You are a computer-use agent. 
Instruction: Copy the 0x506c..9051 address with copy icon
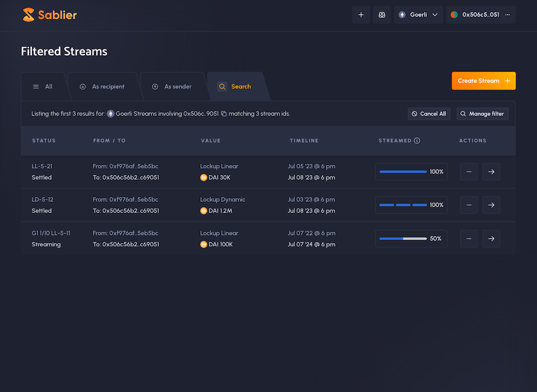[224, 114]
